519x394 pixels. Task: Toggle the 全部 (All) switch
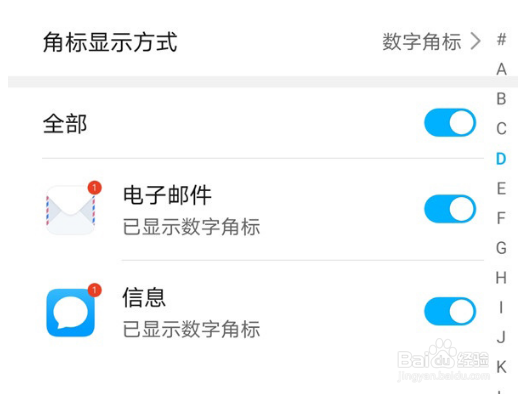click(450, 123)
